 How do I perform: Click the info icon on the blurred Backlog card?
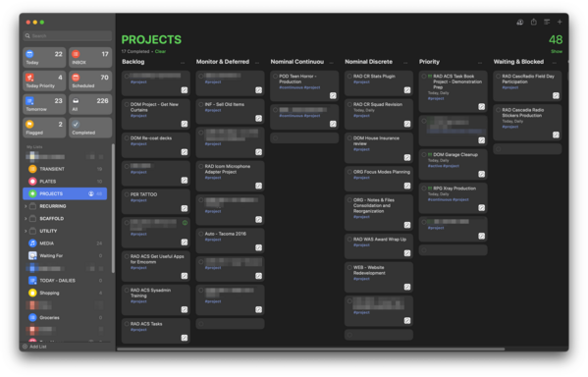click(185, 223)
